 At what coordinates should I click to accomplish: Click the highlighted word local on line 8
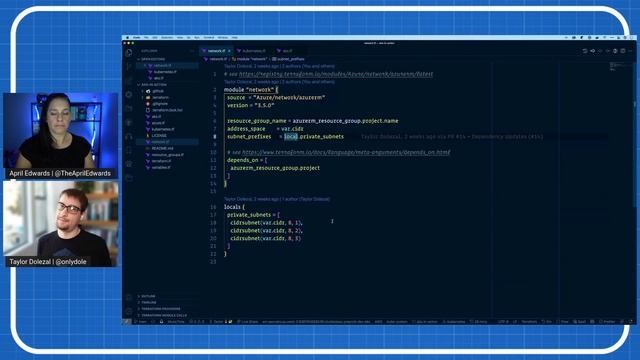[x=291, y=137]
